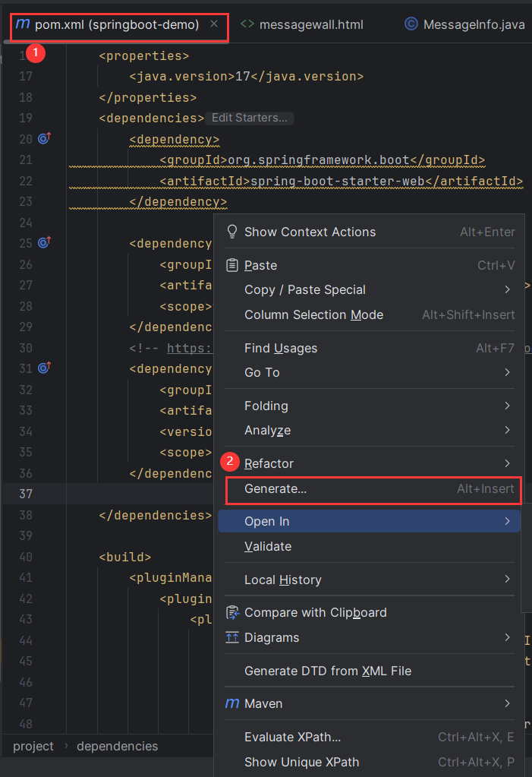532x777 pixels.
Task: Click the <properties> tag on line 16
Action: coord(144,55)
